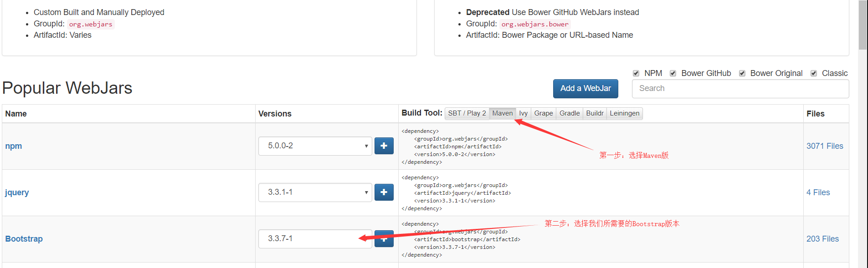The image size is (868, 268).
Task: Open the 3071 Files link
Action: [x=825, y=146]
